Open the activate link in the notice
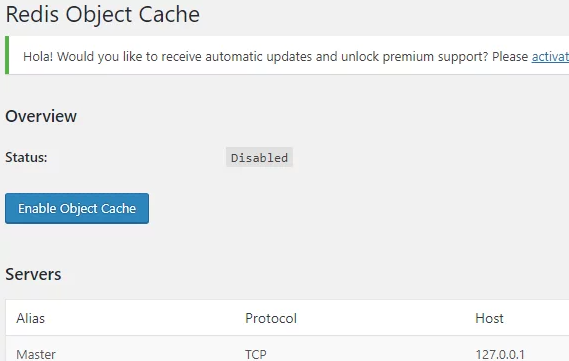Image resolution: width=569 pixels, height=361 pixels. [550, 57]
